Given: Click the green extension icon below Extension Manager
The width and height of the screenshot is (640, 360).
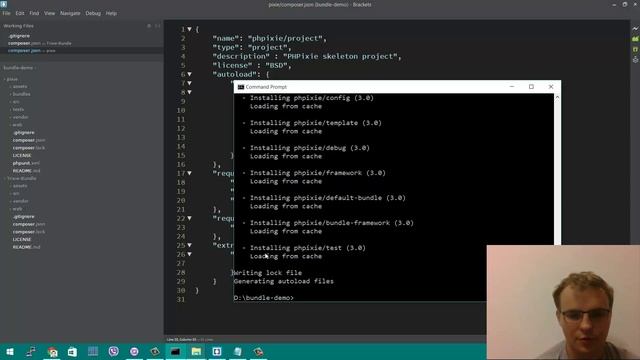Looking at the screenshot, I should pos(635,49).
